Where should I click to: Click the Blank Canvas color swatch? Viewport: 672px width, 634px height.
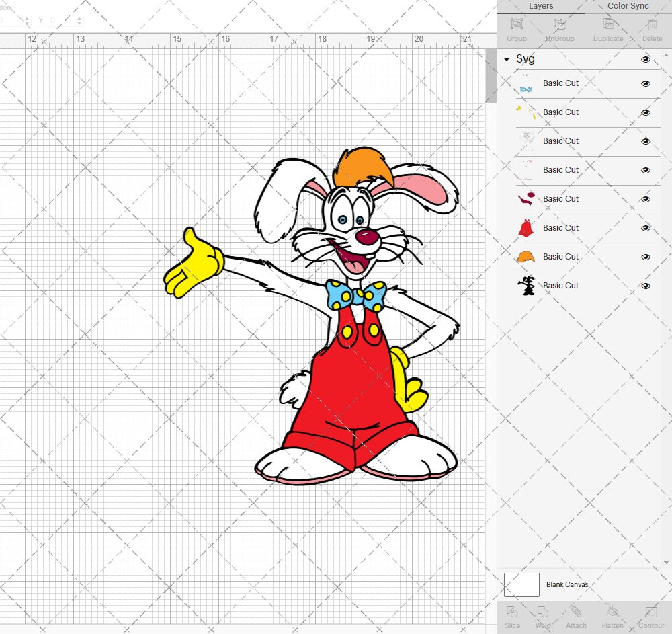tap(521, 584)
